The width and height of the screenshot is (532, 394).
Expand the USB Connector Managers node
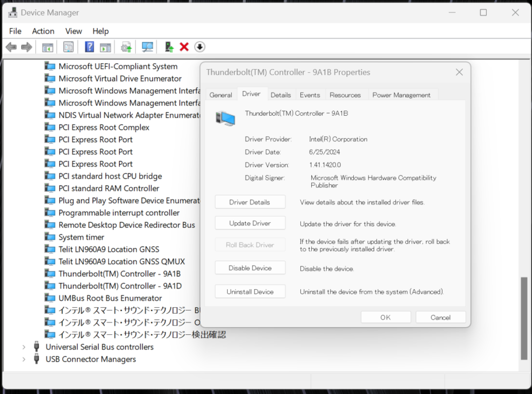(24, 359)
